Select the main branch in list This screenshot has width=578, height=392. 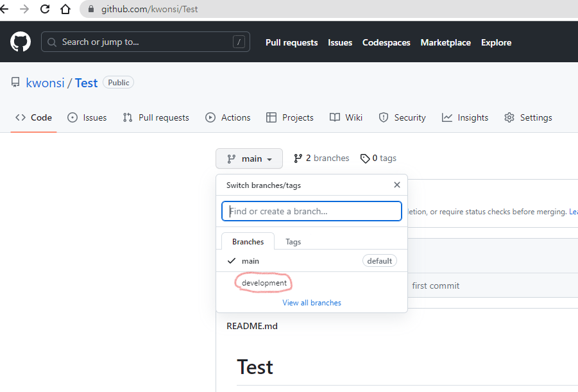(312, 260)
